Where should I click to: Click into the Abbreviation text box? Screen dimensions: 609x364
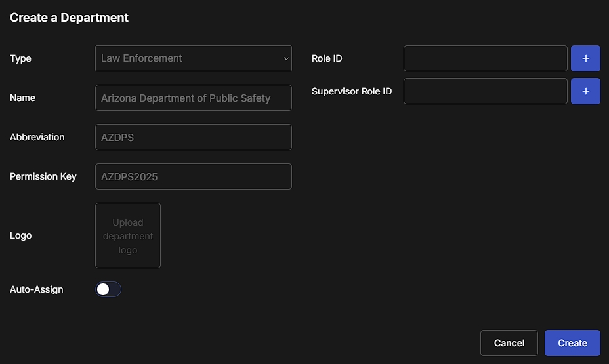pyautogui.click(x=193, y=137)
